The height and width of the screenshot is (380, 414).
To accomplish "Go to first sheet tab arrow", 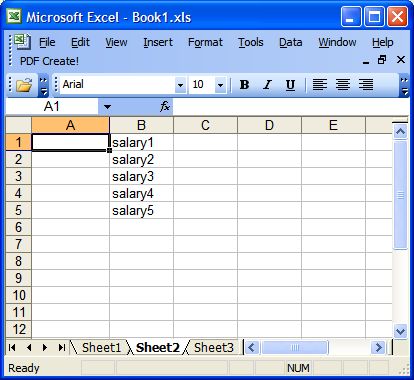I will (x=12, y=348).
